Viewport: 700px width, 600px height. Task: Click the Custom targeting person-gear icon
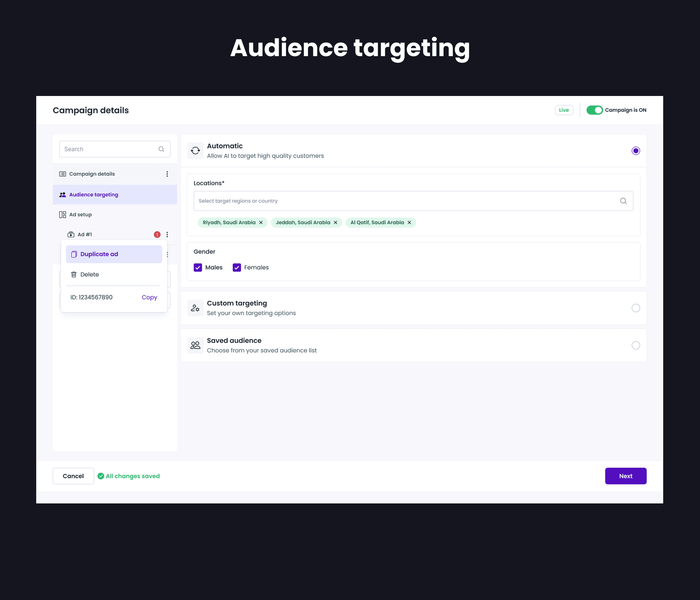[x=195, y=308]
